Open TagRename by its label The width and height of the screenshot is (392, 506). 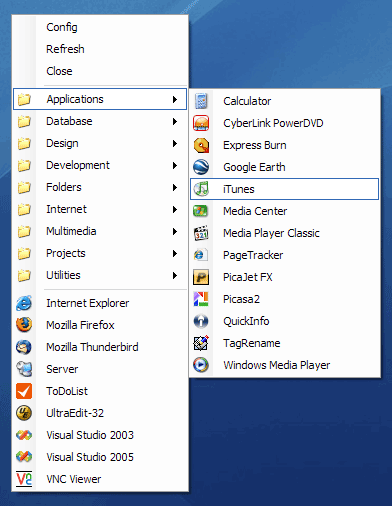(x=252, y=343)
